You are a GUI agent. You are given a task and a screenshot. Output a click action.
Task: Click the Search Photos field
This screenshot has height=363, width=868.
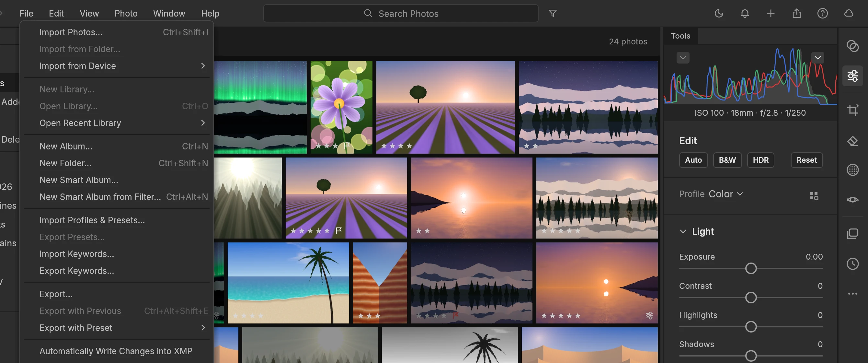(401, 14)
